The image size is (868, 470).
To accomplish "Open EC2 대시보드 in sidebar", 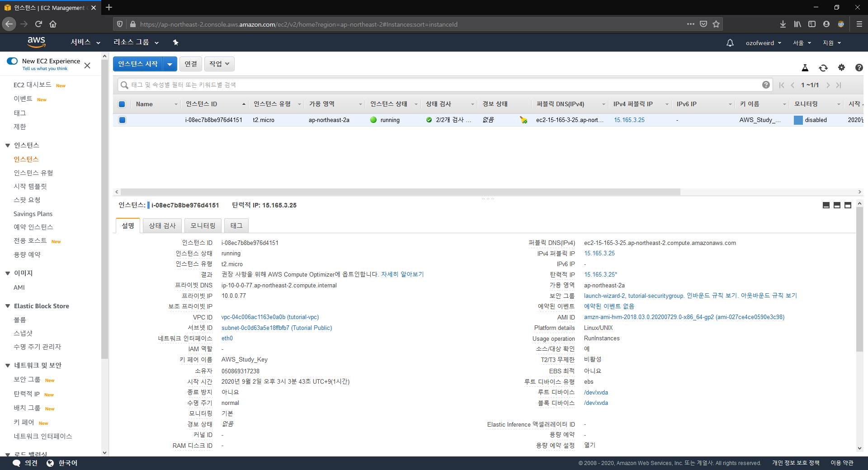I will pos(33,85).
